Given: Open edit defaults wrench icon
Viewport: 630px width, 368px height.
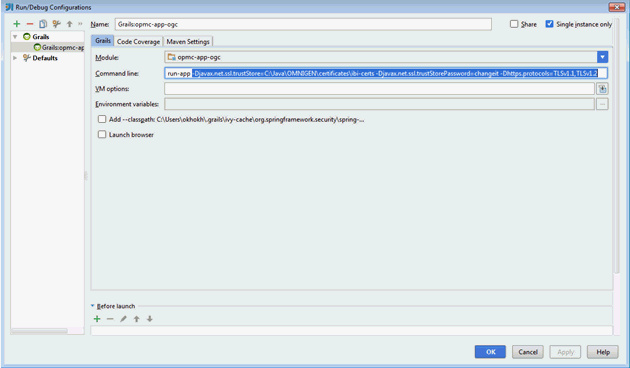Looking at the screenshot, I should point(56,24).
